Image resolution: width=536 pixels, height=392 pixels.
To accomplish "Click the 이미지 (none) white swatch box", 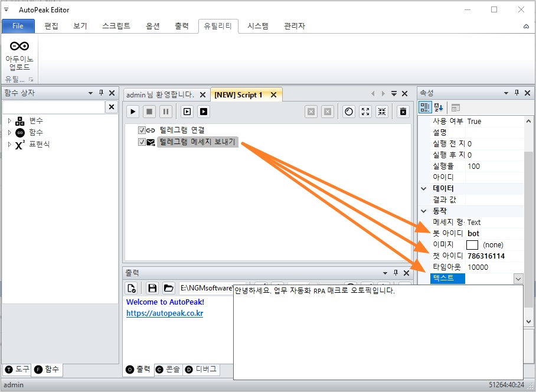I will [x=472, y=245].
